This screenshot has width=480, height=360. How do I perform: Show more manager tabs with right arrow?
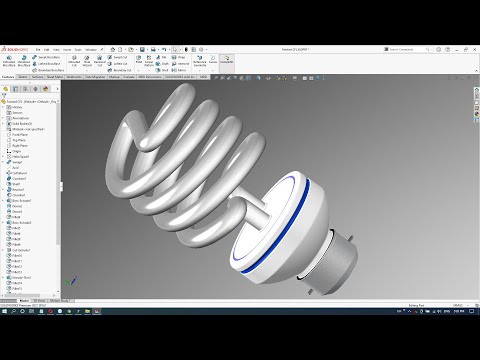click(x=57, y=89)
